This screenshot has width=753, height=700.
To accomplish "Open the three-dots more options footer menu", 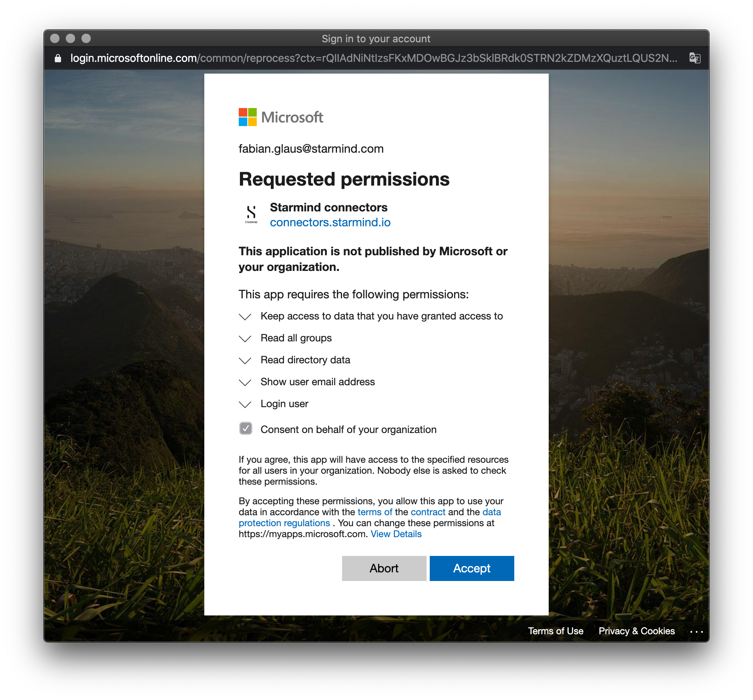I will pos(696,631).
